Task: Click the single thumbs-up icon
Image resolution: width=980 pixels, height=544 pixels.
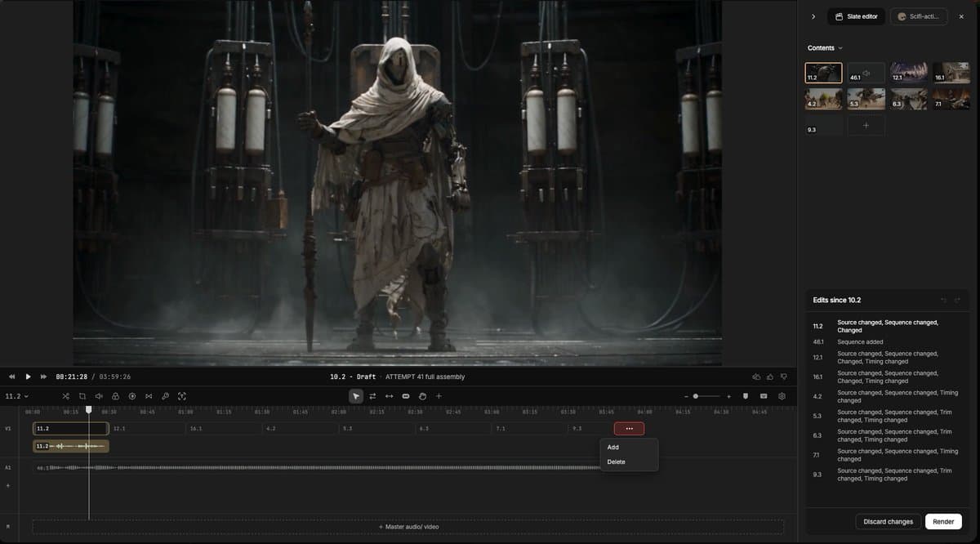Action: pos(770,377)
